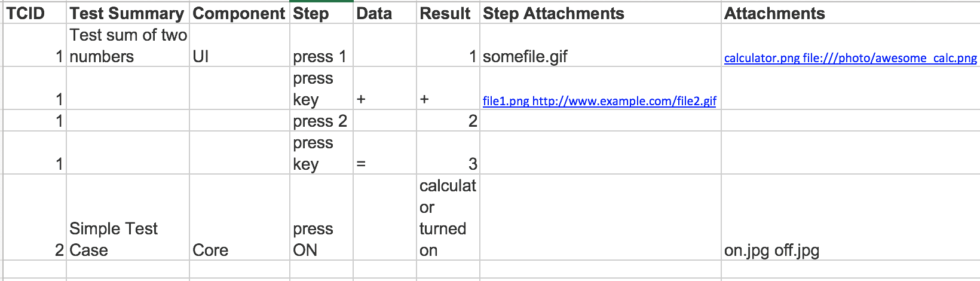Select the 'on.jpg off.jpg' attachments cell
This screenshot has height=281, width=980.
click(850, 218)
